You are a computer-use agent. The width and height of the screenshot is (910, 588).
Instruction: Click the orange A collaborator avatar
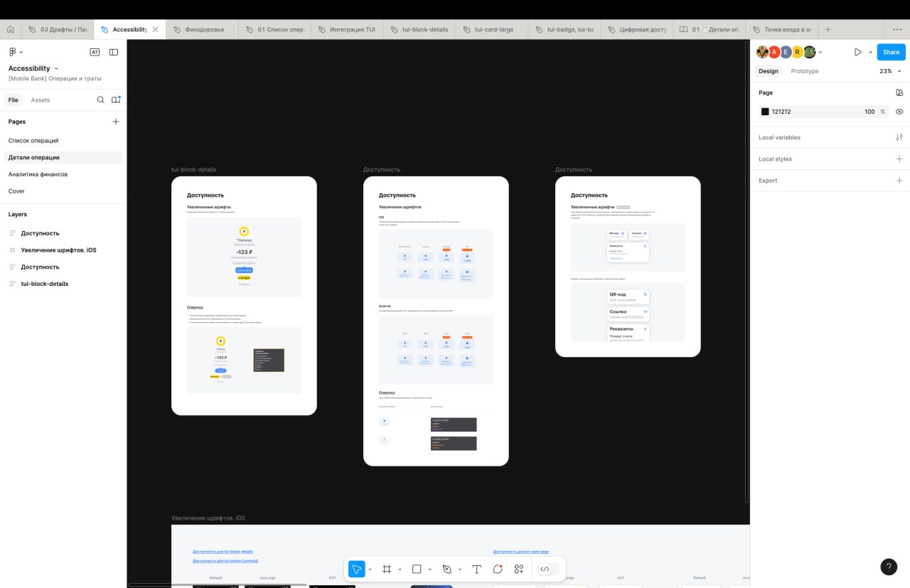(x=774, y=52)
